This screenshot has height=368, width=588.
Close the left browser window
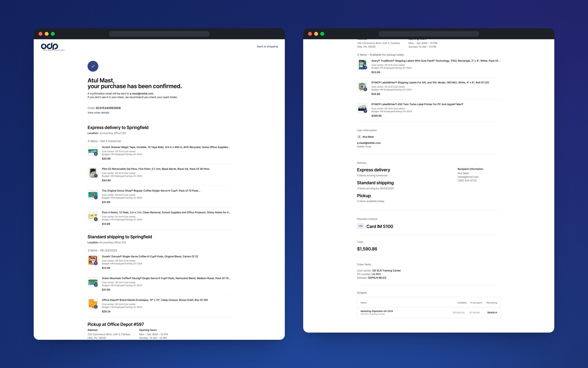[x=41, y=34]
